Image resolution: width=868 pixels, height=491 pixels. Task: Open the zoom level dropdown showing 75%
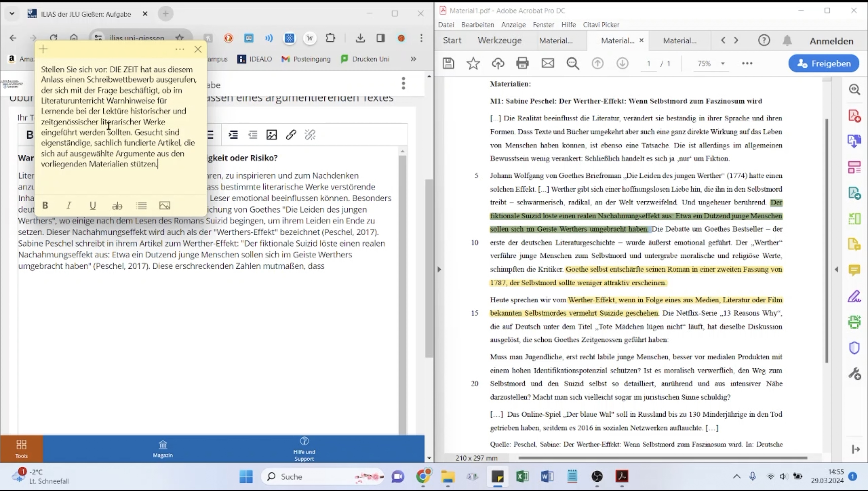(711, 63)
